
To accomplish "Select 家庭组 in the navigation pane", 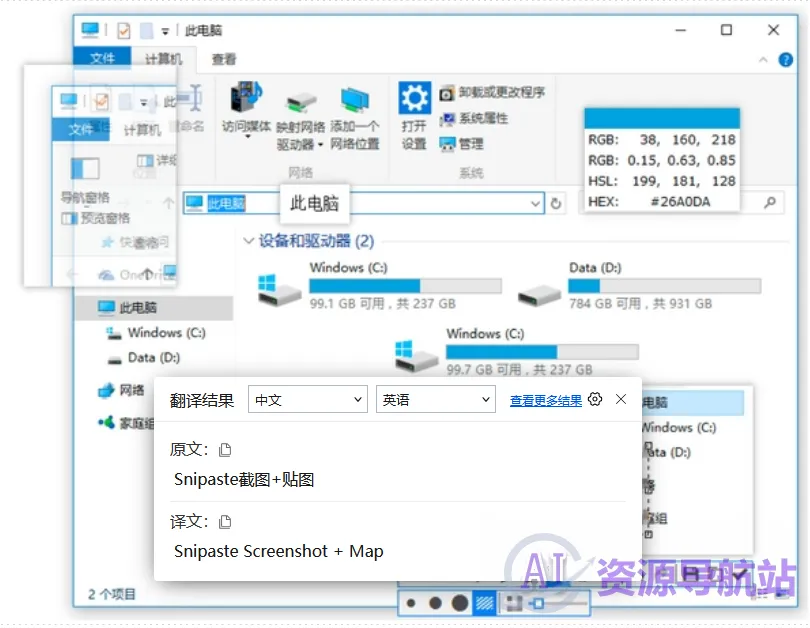I will (126, 423).
